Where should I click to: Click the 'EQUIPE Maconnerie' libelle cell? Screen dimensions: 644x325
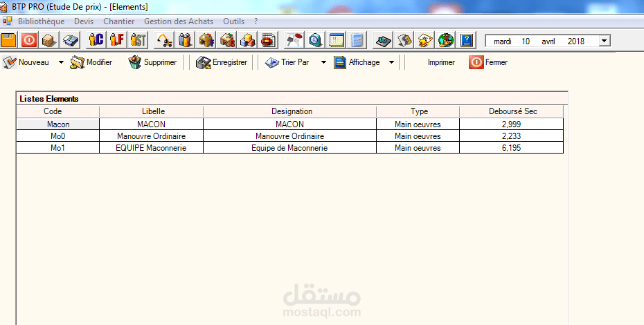[x=151, y=148]
